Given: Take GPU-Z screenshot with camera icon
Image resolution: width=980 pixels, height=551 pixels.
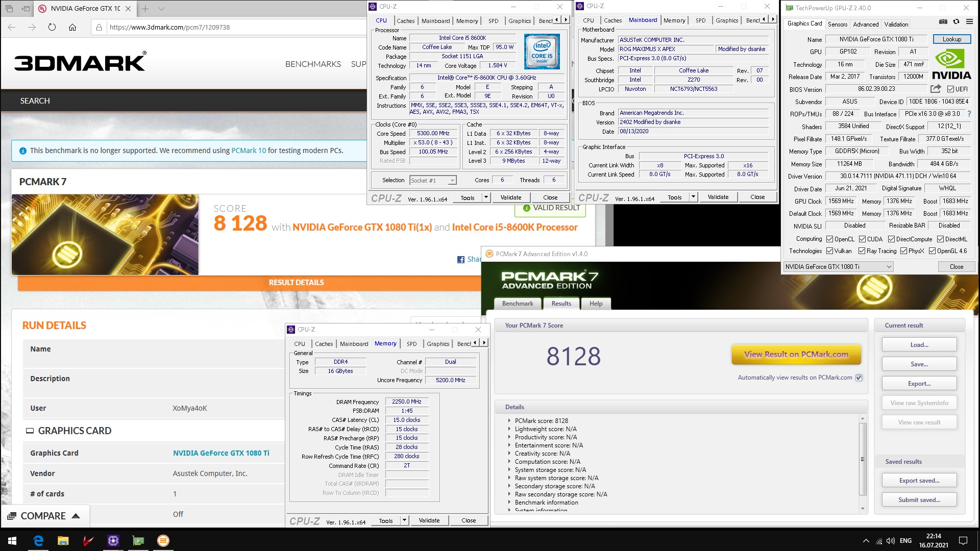Looking at the screenshot, I should 943,21.
